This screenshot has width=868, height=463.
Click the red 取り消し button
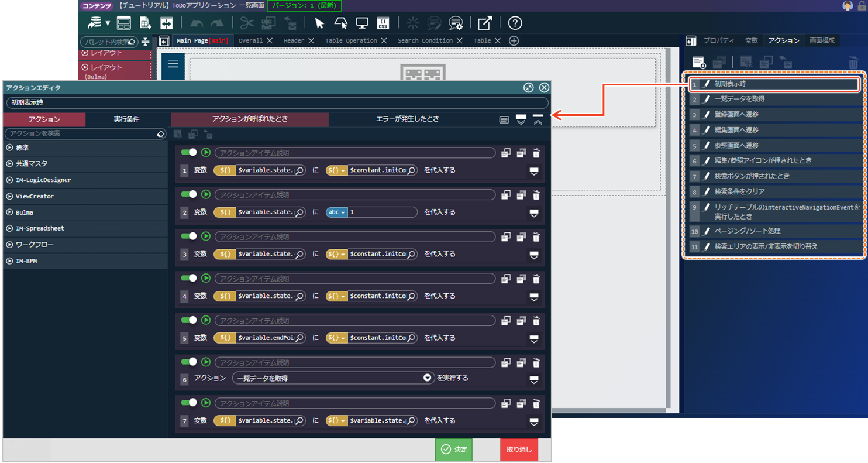(519, 450)
